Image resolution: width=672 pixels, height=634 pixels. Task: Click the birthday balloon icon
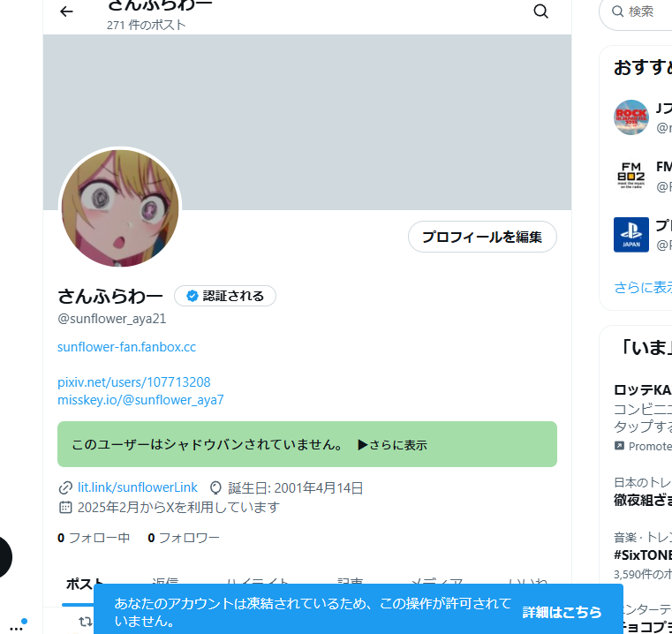215,487
